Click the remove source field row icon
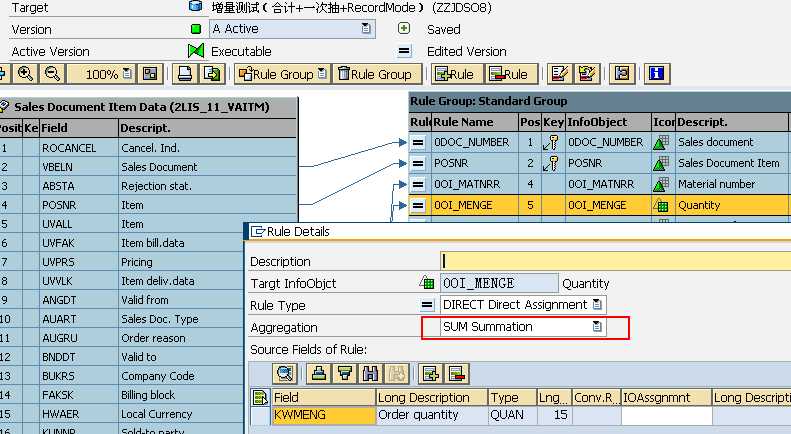 point(457,374)
